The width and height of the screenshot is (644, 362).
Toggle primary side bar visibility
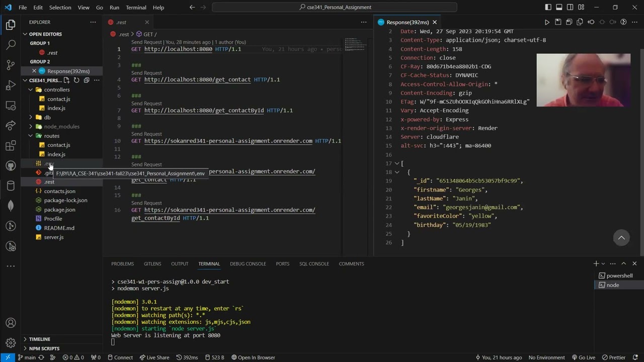pos(548,8)
